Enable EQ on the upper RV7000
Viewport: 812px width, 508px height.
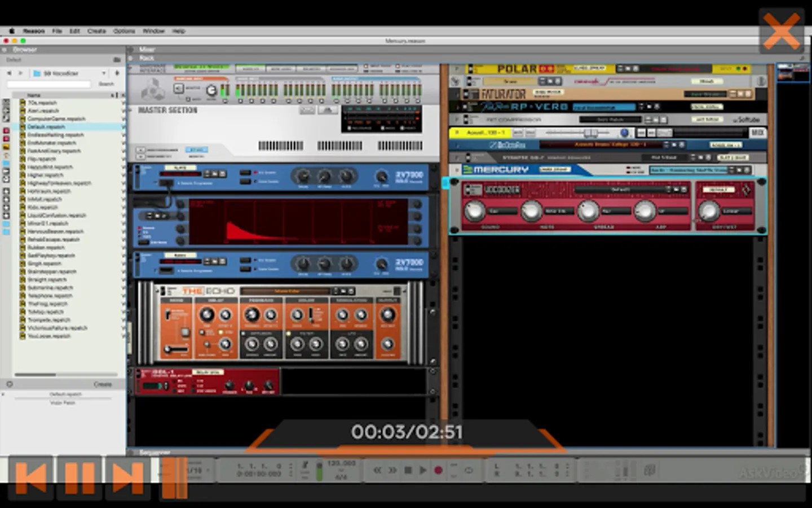(x=245, y=173)
